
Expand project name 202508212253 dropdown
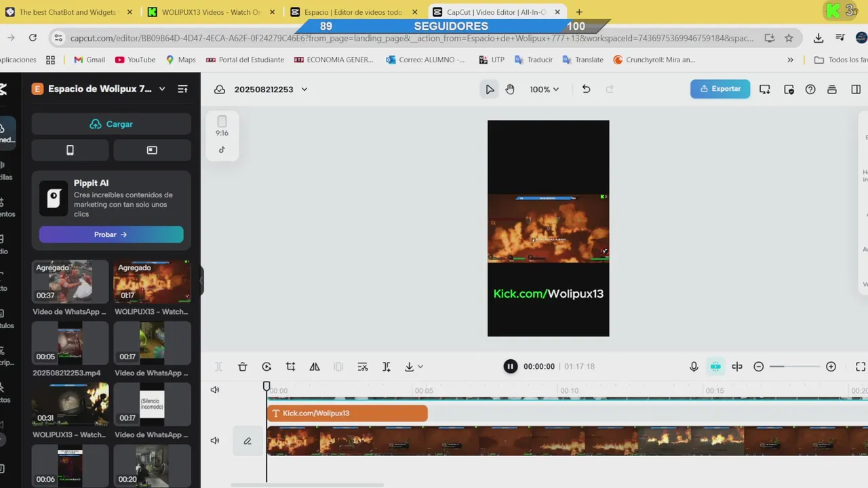[304, 89]
